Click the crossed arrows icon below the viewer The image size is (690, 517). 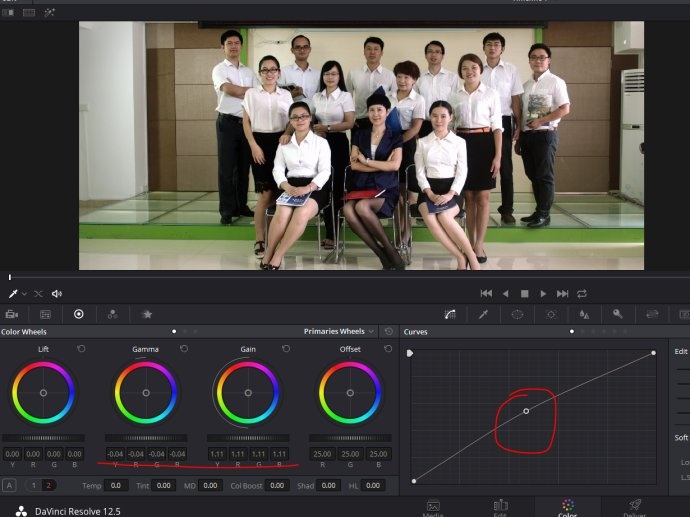click(x=38, y=293)
